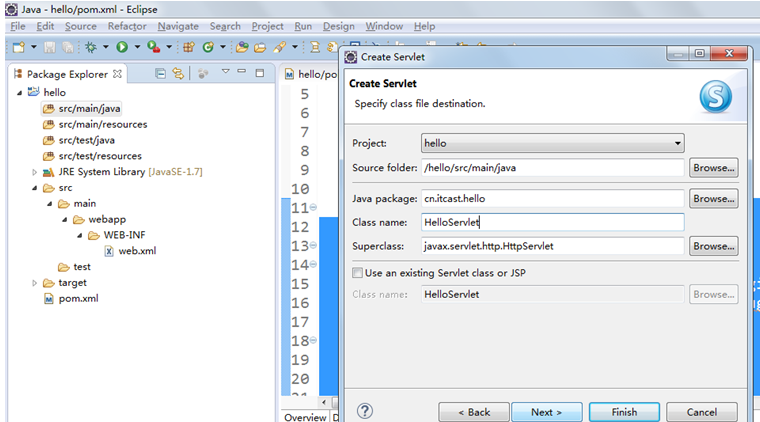Viewport: 760px width, 422px height.
Task: Click the New Java Package icon
Action: (x=189, y=47)
